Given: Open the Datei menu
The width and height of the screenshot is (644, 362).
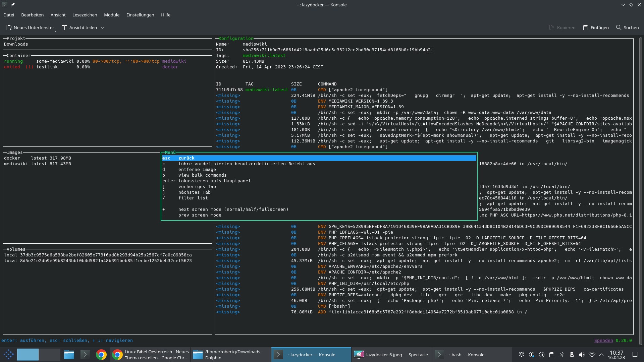Looking at the screenshot, I should [x=9, y=15].
